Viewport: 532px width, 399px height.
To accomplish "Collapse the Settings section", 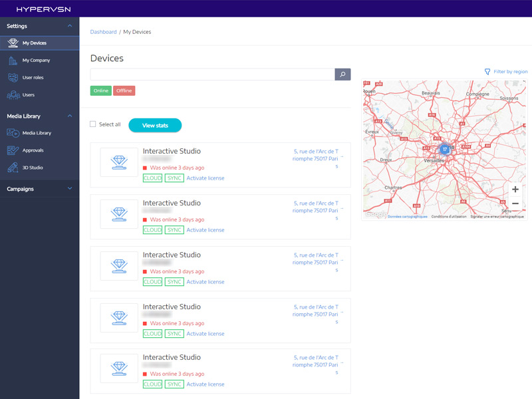I will pos(70,26).
